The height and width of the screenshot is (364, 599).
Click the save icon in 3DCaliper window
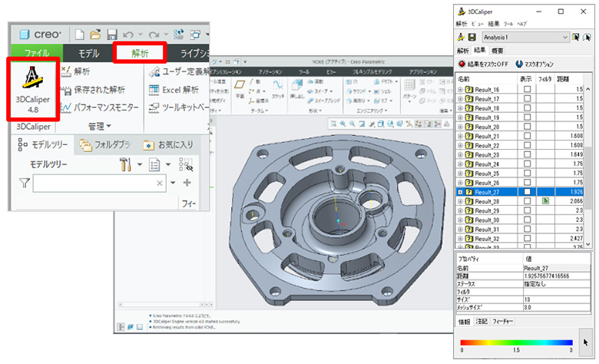click(x=471, y=37)
